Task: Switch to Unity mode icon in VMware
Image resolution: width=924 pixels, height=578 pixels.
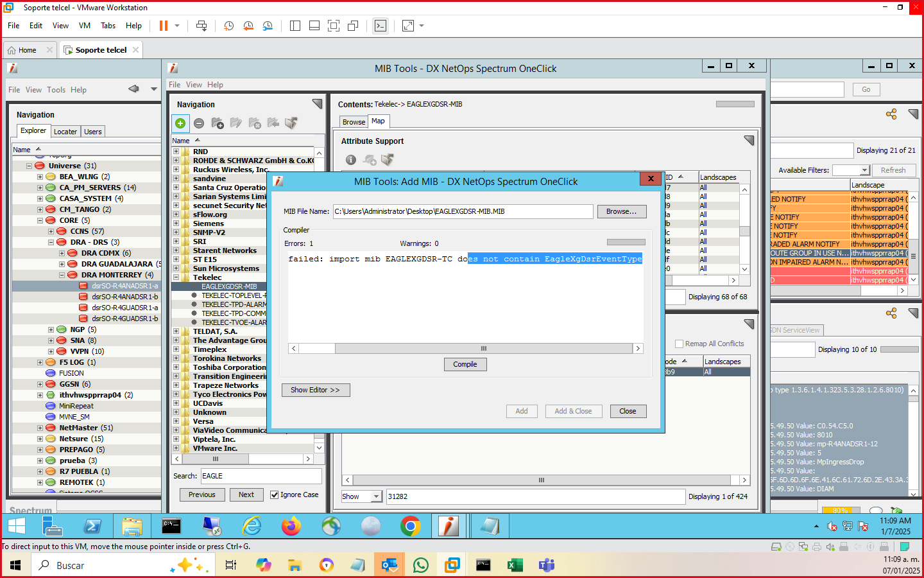Action: pos(353,26)
